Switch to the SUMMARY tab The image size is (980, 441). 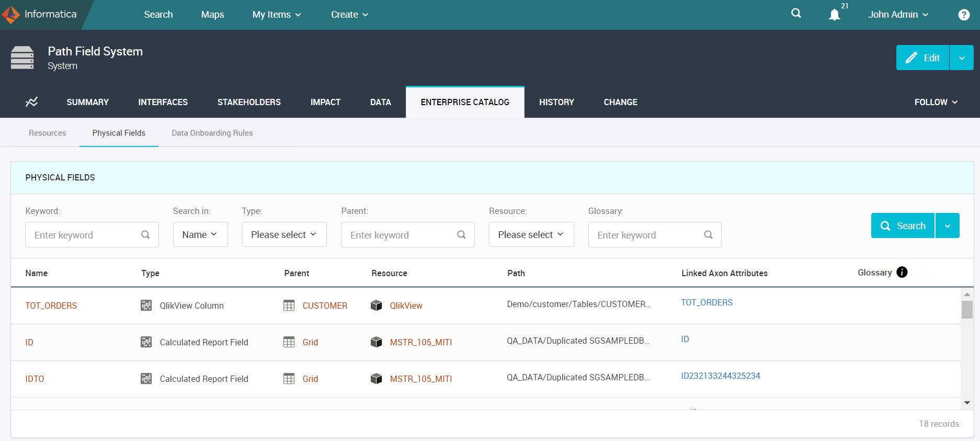coord(88,102)
